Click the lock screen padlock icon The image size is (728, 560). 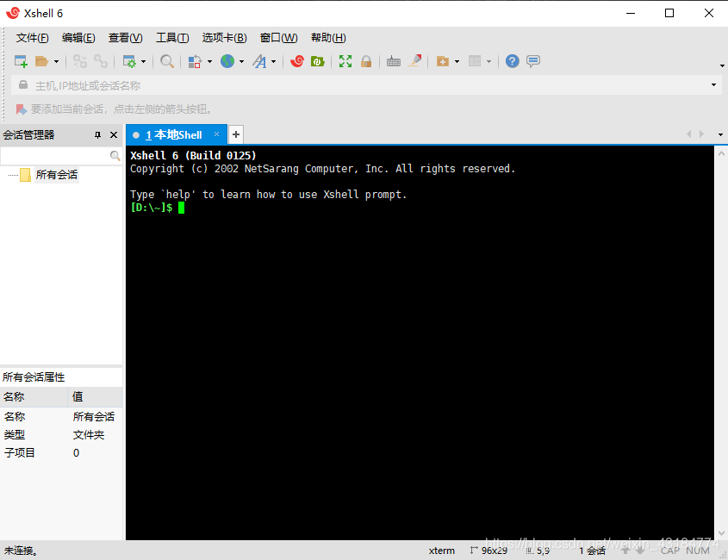pyautogui.click(x=366, y=61)
